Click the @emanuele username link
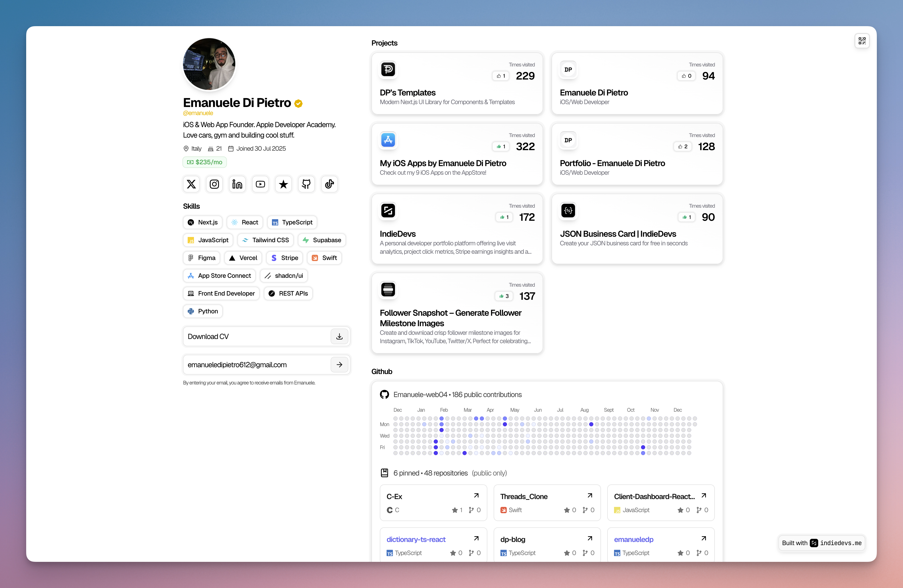This screenshot has width=903, height=588. [198, 113]
